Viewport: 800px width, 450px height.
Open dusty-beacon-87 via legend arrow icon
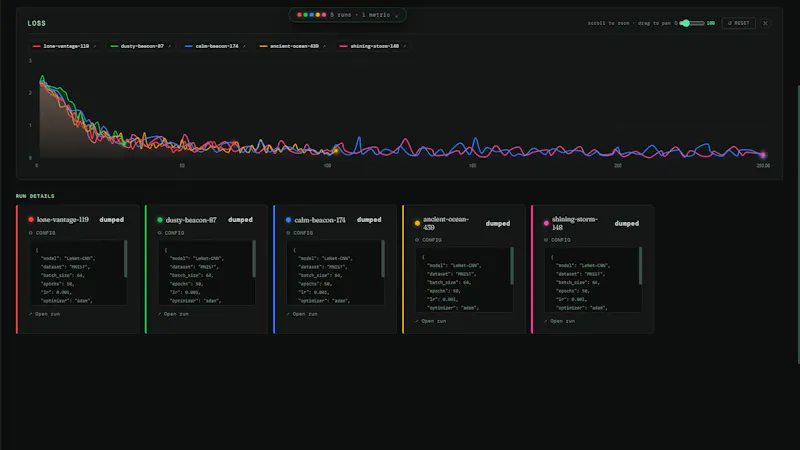[170, 46]
